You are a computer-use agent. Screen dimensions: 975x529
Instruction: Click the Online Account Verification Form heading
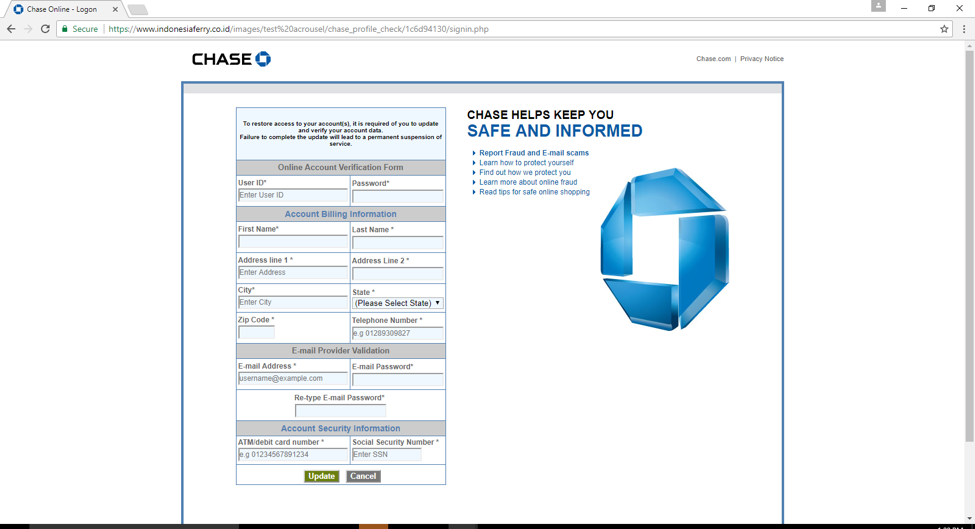pos(341,167)
